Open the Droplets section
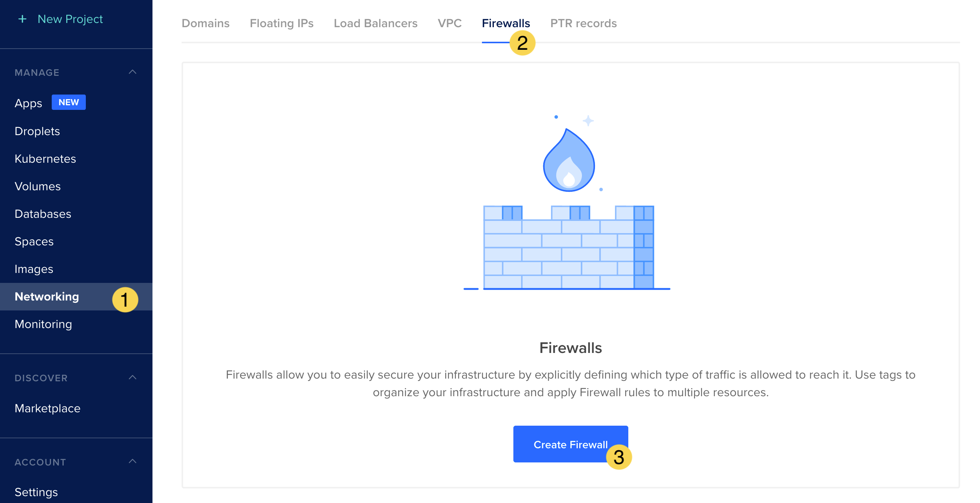Screen dimensions: 980x503 point(37,131)
